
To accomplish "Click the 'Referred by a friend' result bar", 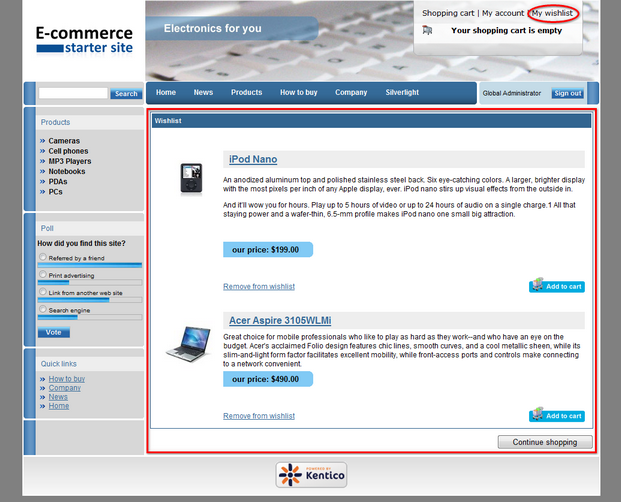I will click(90, 265).
